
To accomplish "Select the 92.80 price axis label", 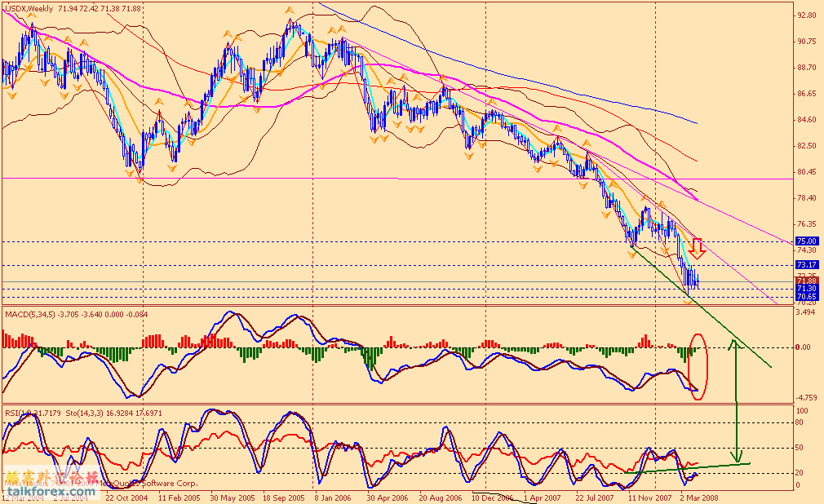I will pos(807,15).
